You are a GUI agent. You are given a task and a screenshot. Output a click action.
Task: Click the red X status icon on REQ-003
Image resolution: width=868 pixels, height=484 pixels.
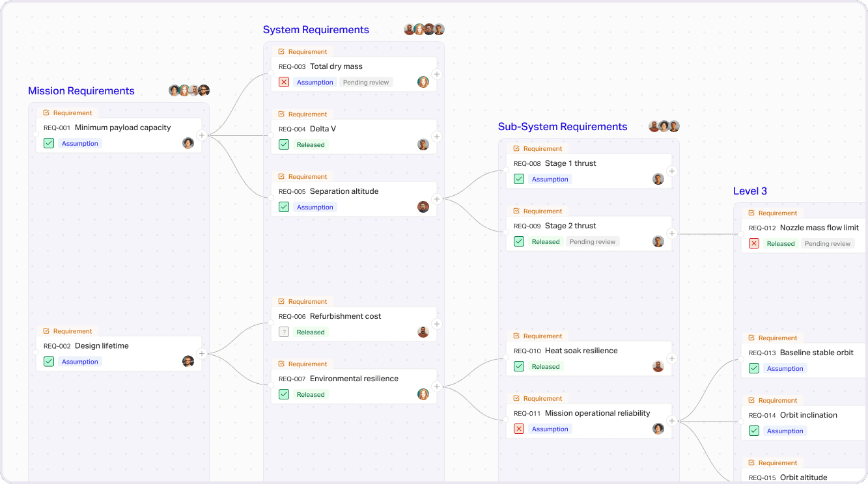(284, 82)
